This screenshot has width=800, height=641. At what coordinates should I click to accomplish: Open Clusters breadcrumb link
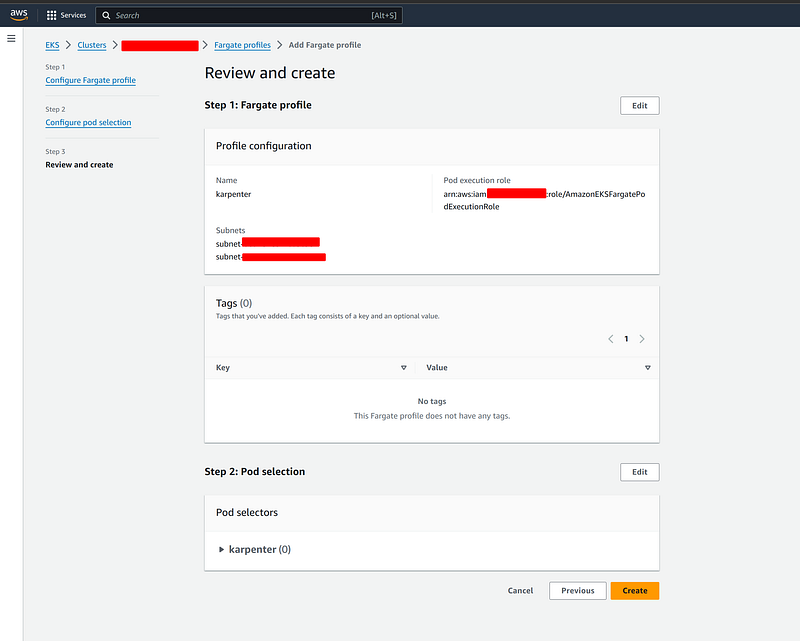click(x=92, y=45)
